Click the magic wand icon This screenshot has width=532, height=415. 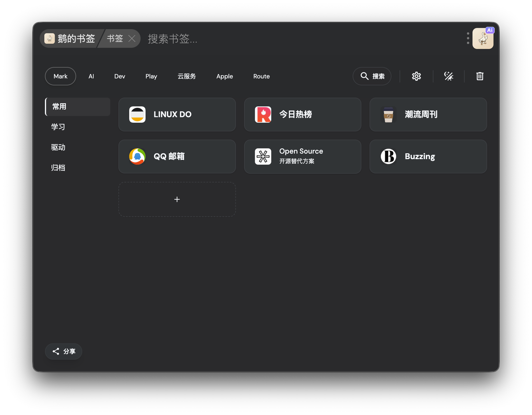coord(449,76)
